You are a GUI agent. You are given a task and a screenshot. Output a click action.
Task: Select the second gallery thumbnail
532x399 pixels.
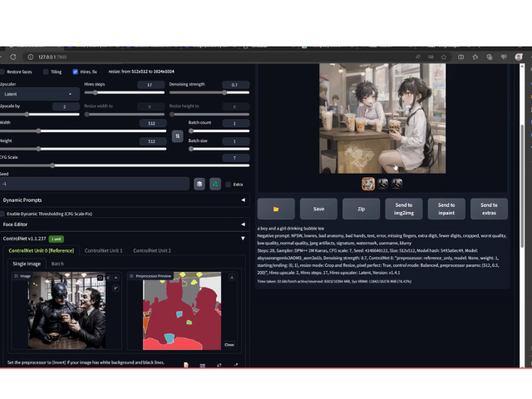click(382, 184)
